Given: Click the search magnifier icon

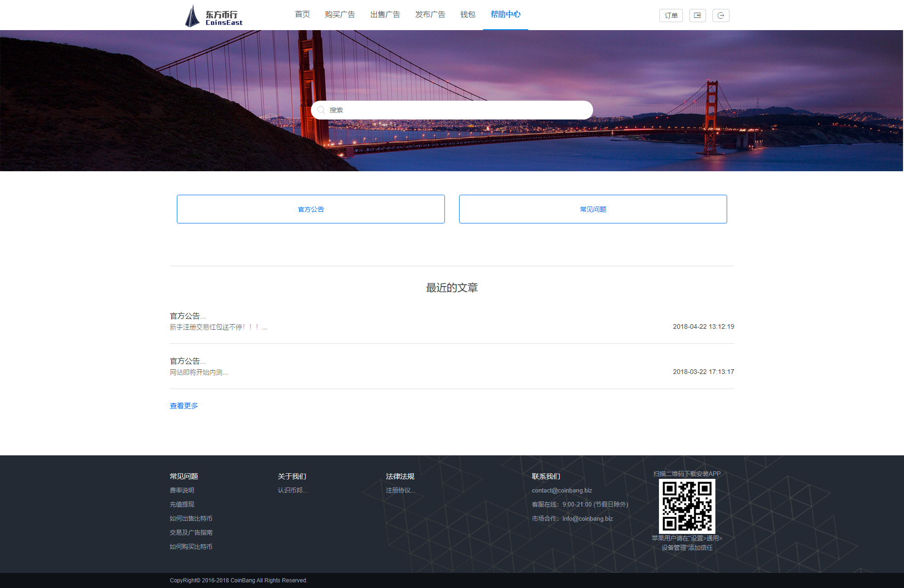Looking at the screenshot, I should pyautogui.click(x=321, y=110).
